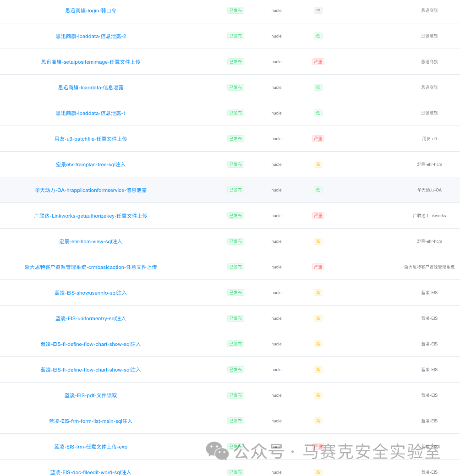
Task: Open the 思迅商旗-loaddata-信息泄露-1 link
Action: (91, 113)
